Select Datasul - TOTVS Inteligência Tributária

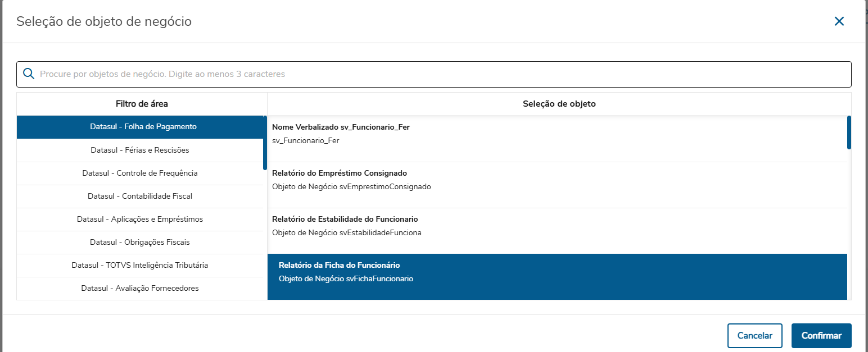[x=139, y=265]
